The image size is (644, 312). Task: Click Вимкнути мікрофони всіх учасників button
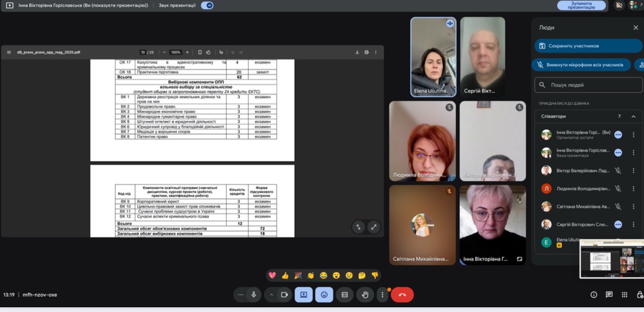click(581, 64)
